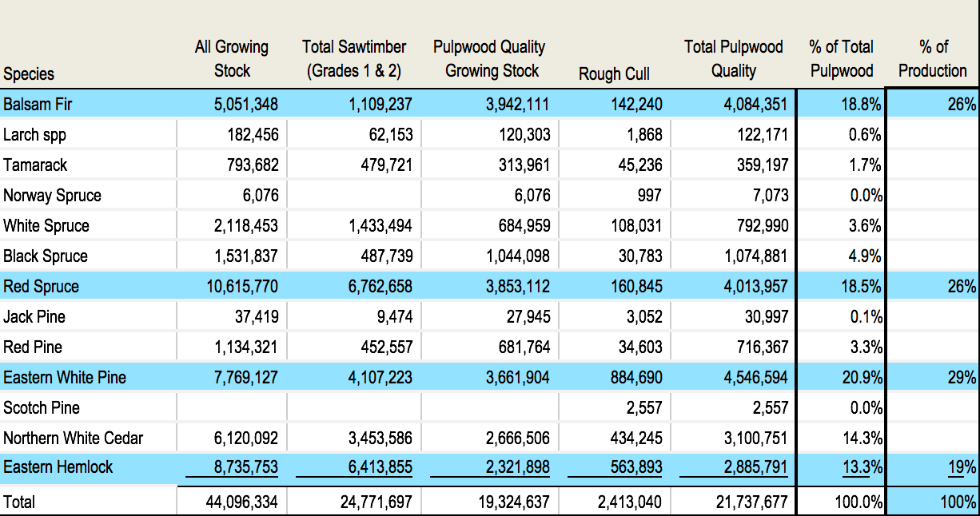Select the Red Pine species cell

coord(33,347)
